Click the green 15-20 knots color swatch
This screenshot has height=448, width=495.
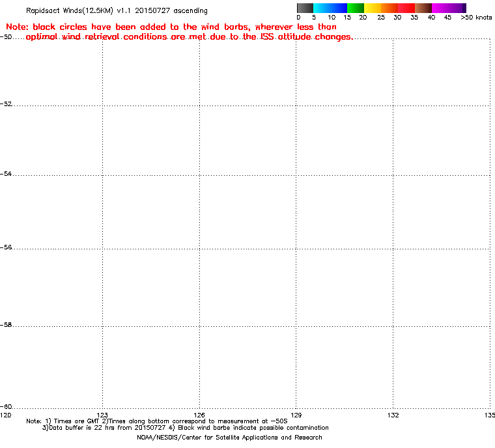[356, 8]
